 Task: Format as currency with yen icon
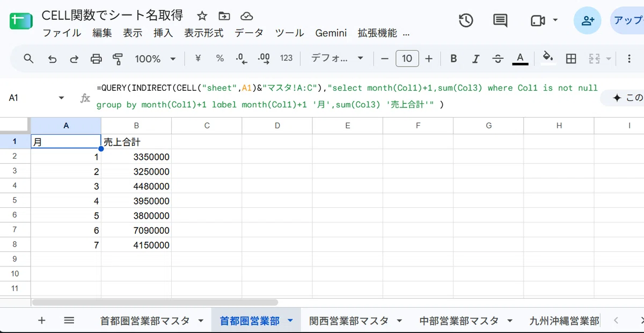click(x=197, y=59)
